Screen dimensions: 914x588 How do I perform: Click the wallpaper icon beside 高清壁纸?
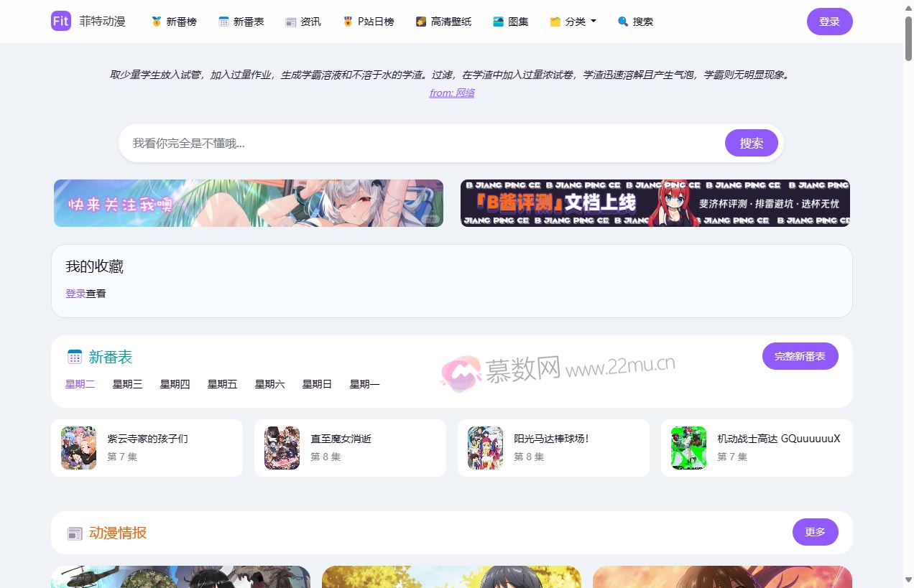coord(421,22)
